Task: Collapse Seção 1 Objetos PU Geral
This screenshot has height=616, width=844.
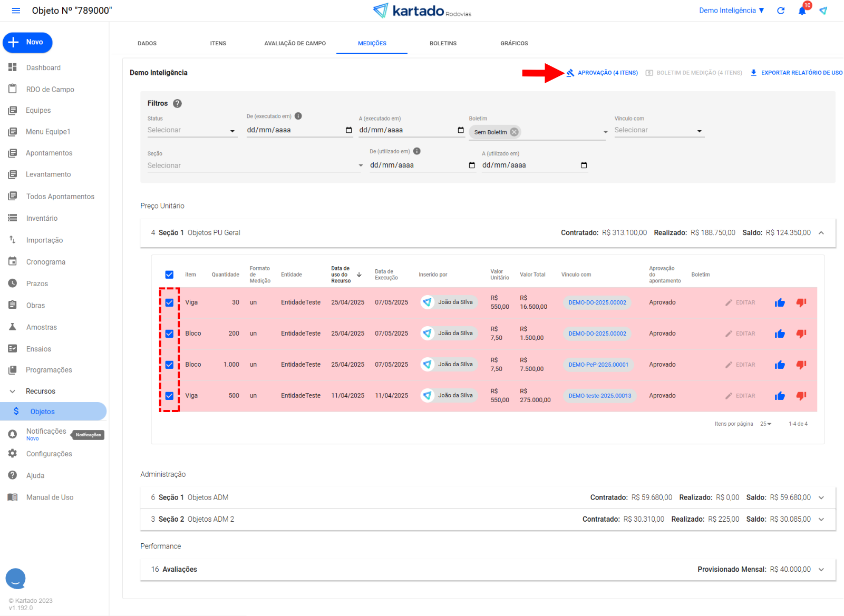Action: (x=821, y=233)
